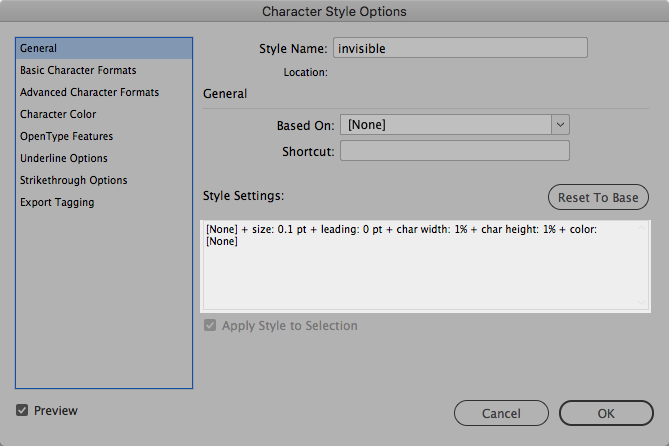
Task: Cancel the Character Style Options dialog
Action: tap(501, 413)
